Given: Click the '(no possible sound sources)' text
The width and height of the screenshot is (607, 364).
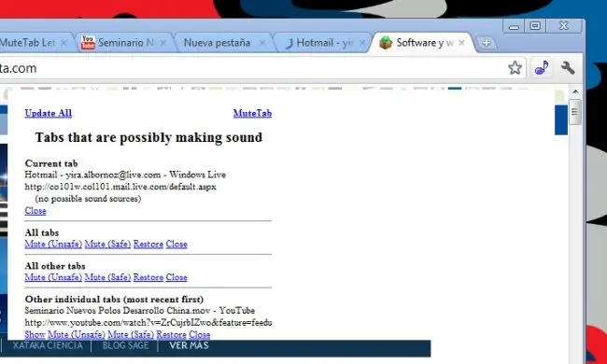Looking at the screenshot, I should tap(88, 199).
